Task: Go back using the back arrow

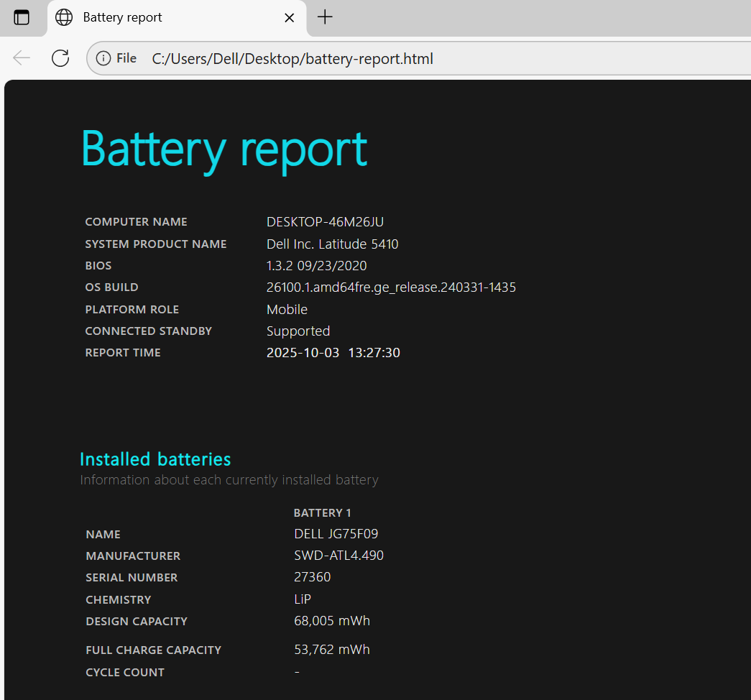Action: pyautogui.click(x=22, y=58)
